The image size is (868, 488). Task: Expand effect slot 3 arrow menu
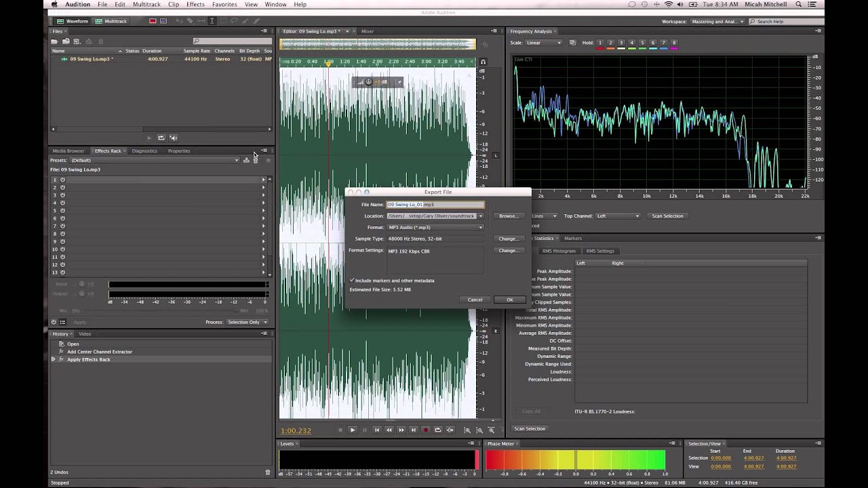pos(263,195)
